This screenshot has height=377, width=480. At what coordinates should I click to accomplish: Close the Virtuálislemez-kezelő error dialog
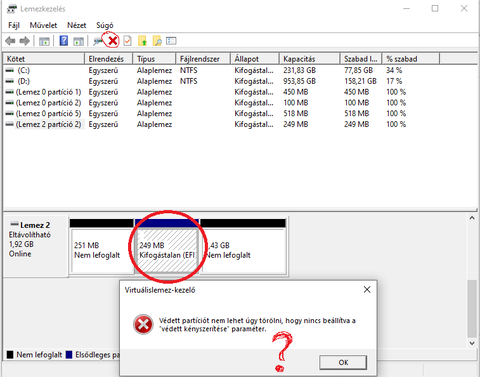[367, 289]
